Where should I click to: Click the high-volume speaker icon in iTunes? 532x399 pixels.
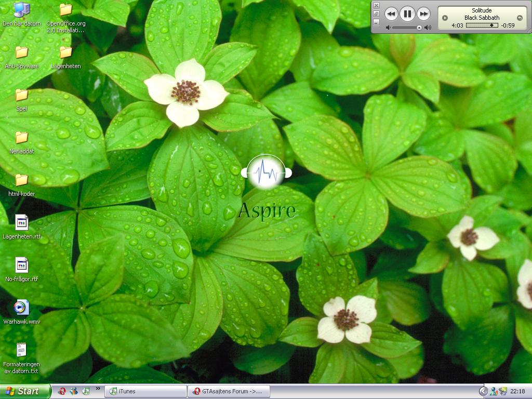428,28
